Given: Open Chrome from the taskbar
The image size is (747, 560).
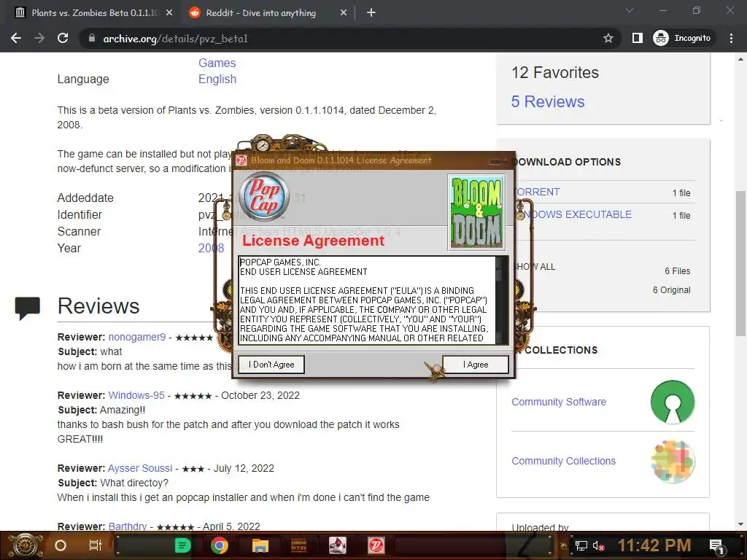Looking at the screenshot, I should 220,545.
